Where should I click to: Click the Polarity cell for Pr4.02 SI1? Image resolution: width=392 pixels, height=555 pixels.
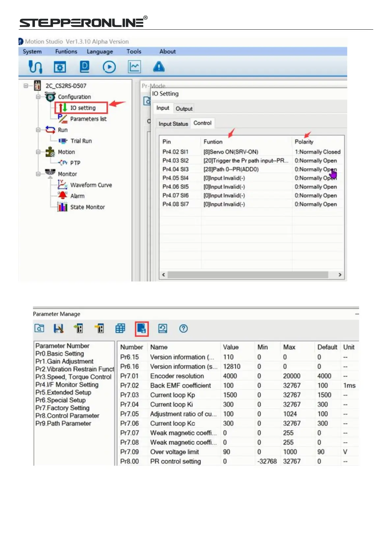tap(318, 152)
